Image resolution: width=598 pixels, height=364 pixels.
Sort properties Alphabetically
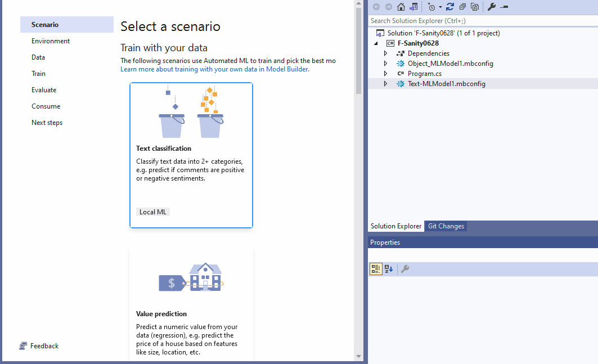click(x=388, y=269)
